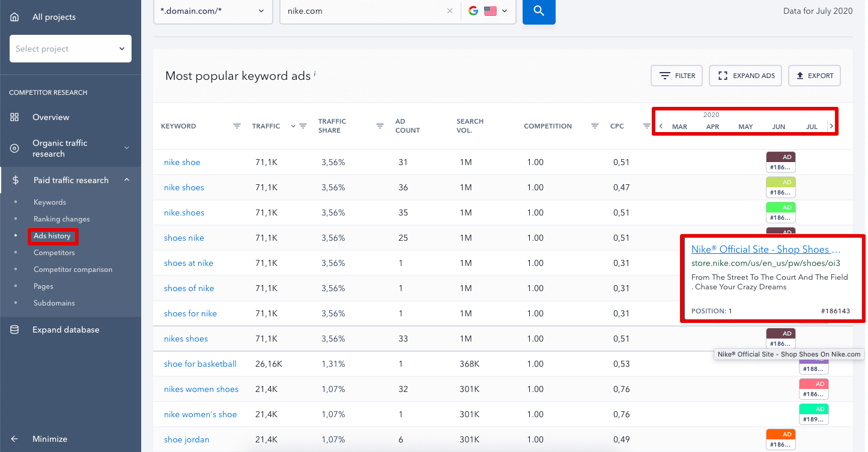Click the SEARCH VOL. column header
The image size is (868, 452).
pyautogui.click(x=470, y=126)
